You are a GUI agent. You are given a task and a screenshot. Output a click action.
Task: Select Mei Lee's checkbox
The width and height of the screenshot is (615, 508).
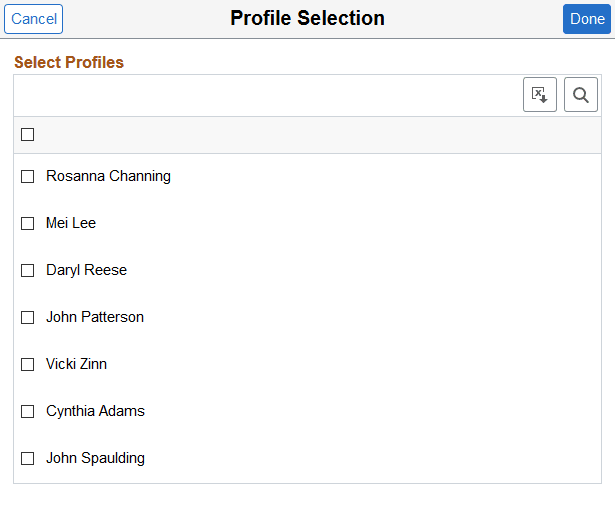[28, 223]
